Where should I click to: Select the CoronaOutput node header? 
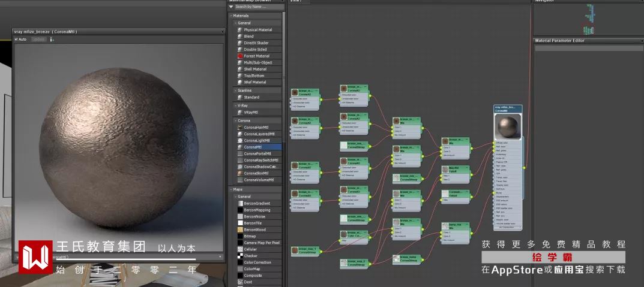(x=455, y=194)
